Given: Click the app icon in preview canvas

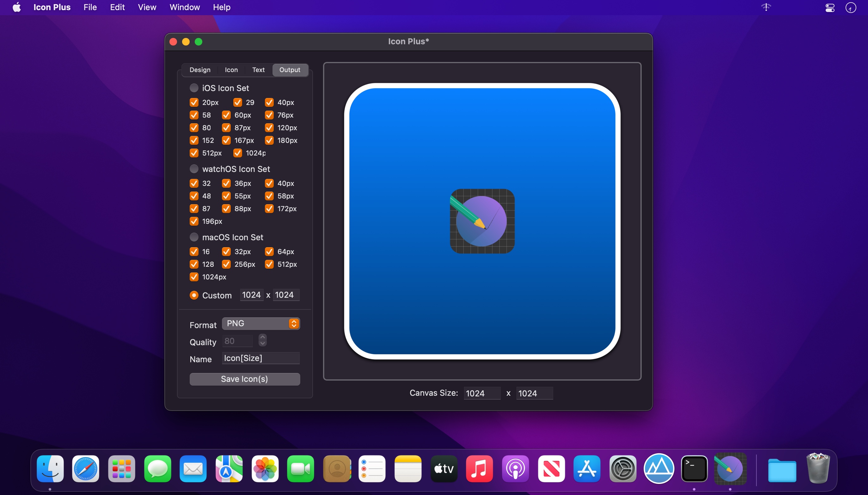Looking at the screenshot, I should (x=482, y=221).
